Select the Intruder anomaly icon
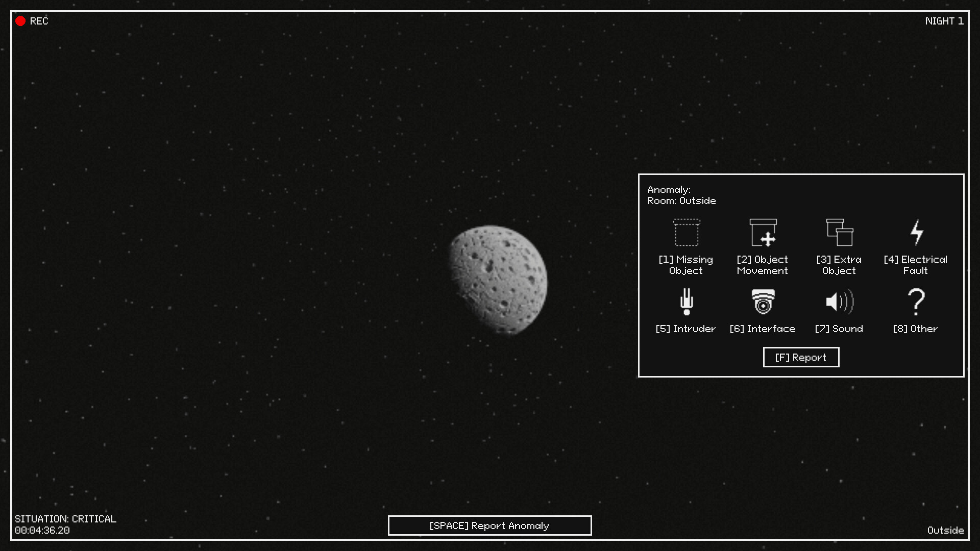 click(x=686, y=302)
